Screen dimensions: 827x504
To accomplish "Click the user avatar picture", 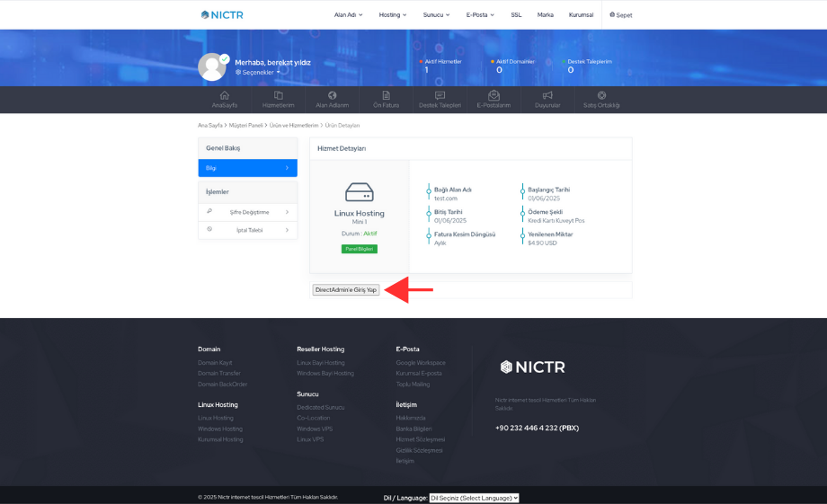I will coord(212,67).
